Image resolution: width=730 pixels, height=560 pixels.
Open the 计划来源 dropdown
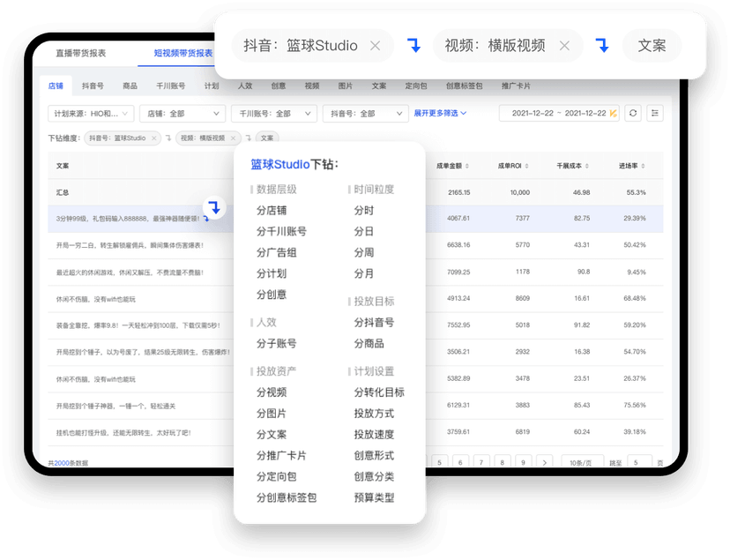91,114
